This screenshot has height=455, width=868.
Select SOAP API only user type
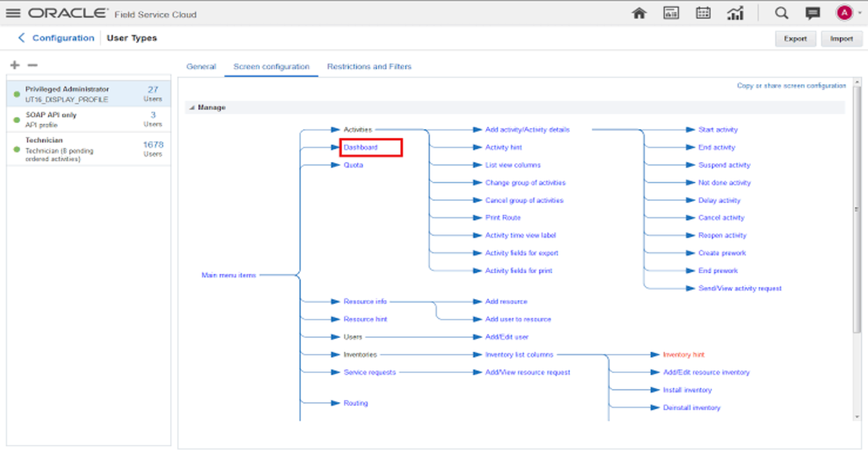tap(89, 119)
